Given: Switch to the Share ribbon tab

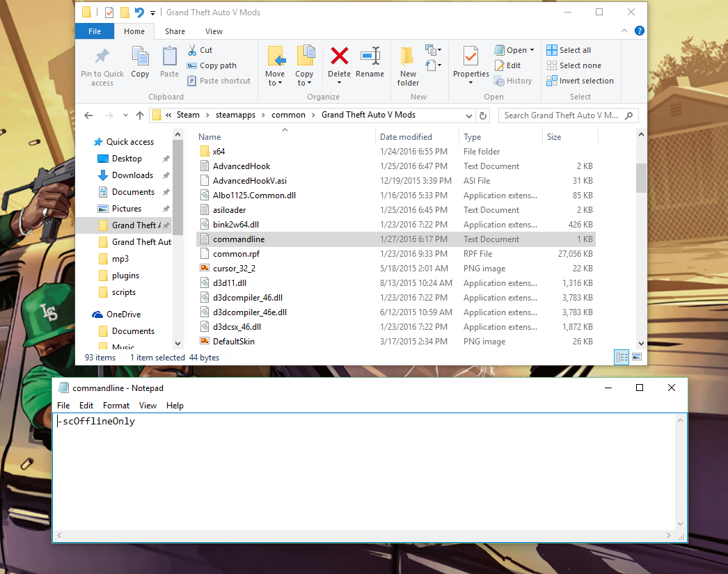Looking at the screenshot, I should (x=175, y=31).
